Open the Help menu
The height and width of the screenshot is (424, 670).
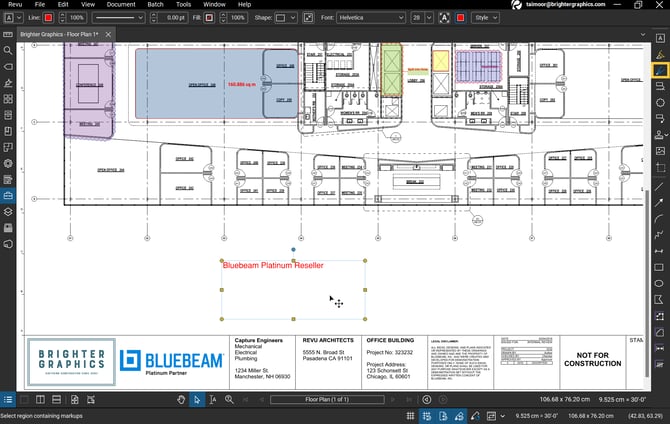pos(244,4)
